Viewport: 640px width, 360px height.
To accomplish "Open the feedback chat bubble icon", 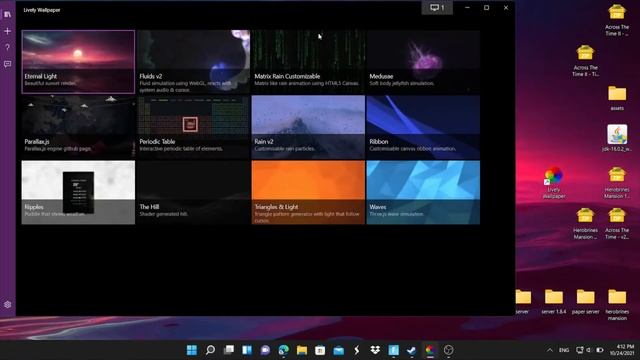I will coord(7,64).
